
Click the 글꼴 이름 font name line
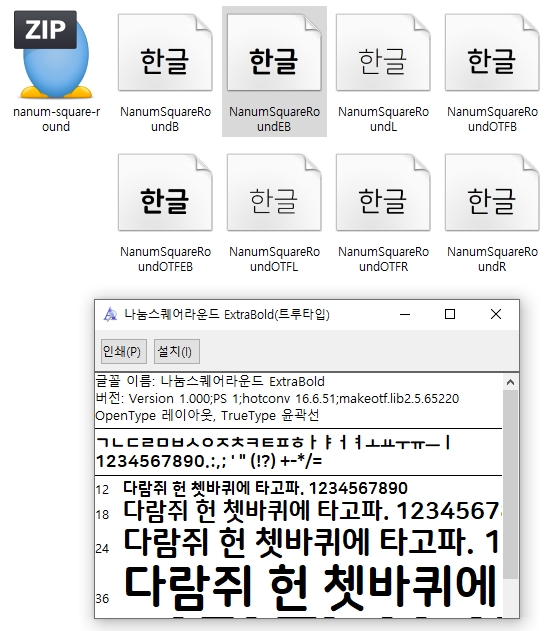tap(210, 381)
